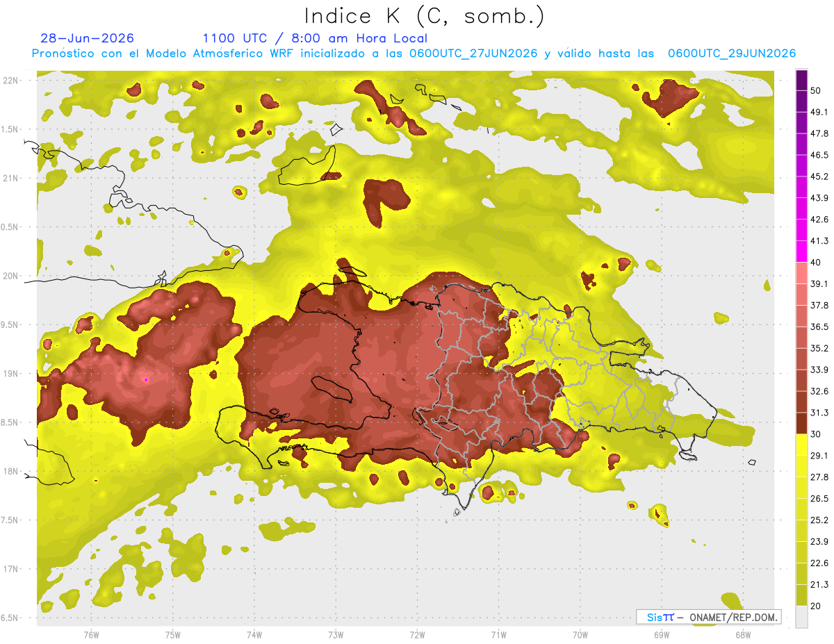
Task: Pick the bright yellow swatch between 29.1 and 30
Action: tap(801, 445)
